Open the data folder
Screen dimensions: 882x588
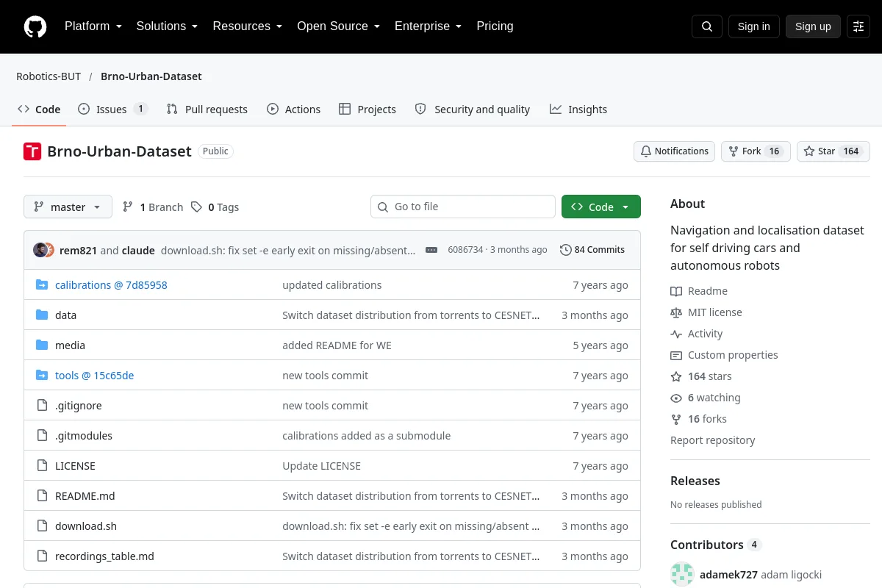[65, 315]
